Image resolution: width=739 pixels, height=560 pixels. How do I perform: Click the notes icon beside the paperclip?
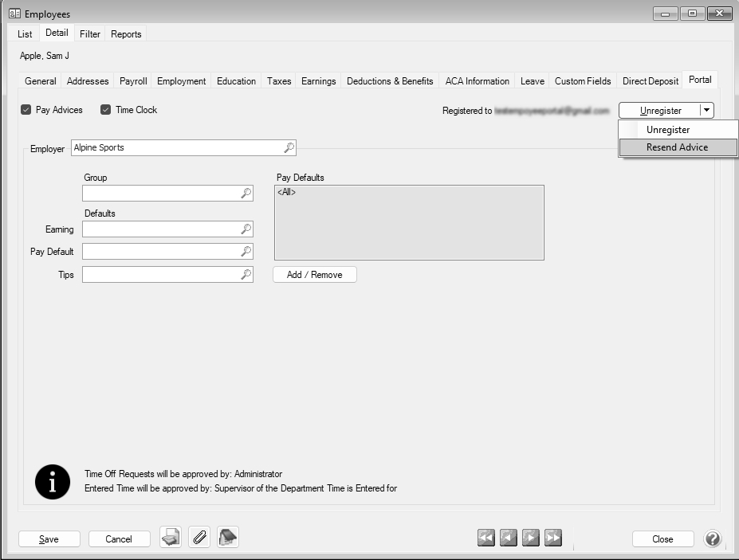coord(228,538)
